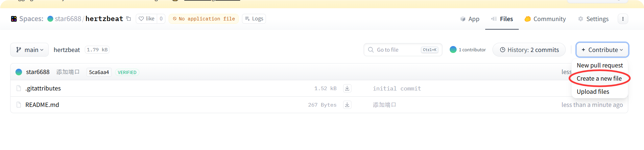
Task: Open the 添加端口 commit message in header row
Action: point(68,72)
